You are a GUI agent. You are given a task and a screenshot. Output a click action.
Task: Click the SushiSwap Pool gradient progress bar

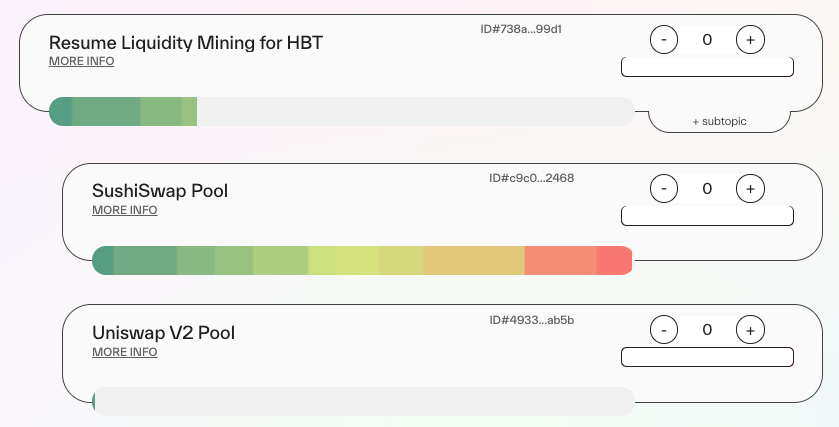(x=362, y=261)
